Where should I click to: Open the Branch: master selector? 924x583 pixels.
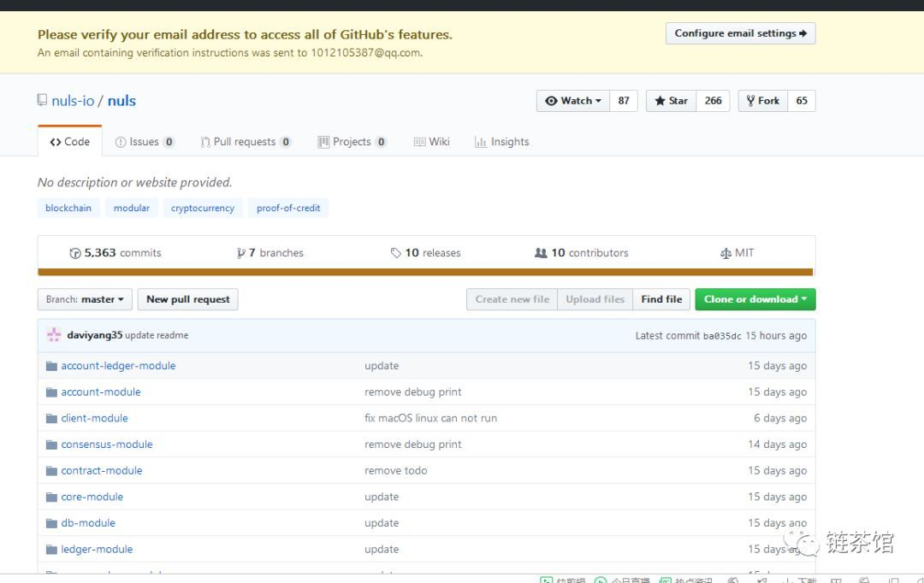[85, 299]
